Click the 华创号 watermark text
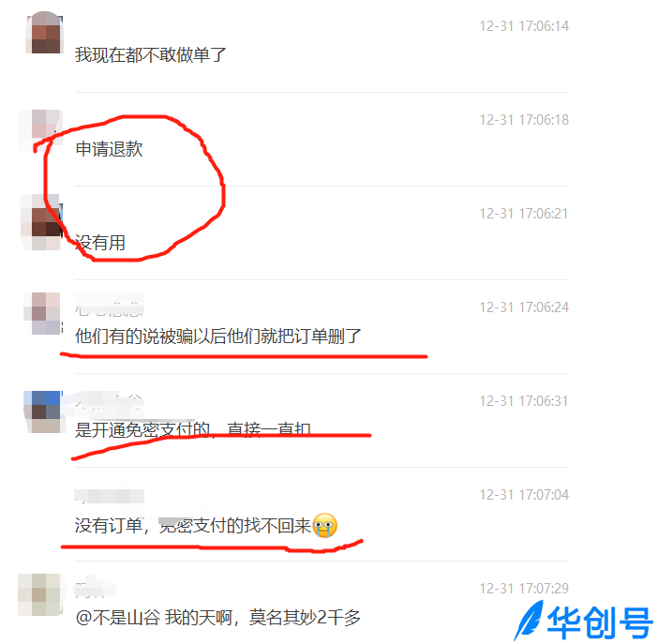The width and height of the screenshot is (658, 644). (x=599, y=622)
